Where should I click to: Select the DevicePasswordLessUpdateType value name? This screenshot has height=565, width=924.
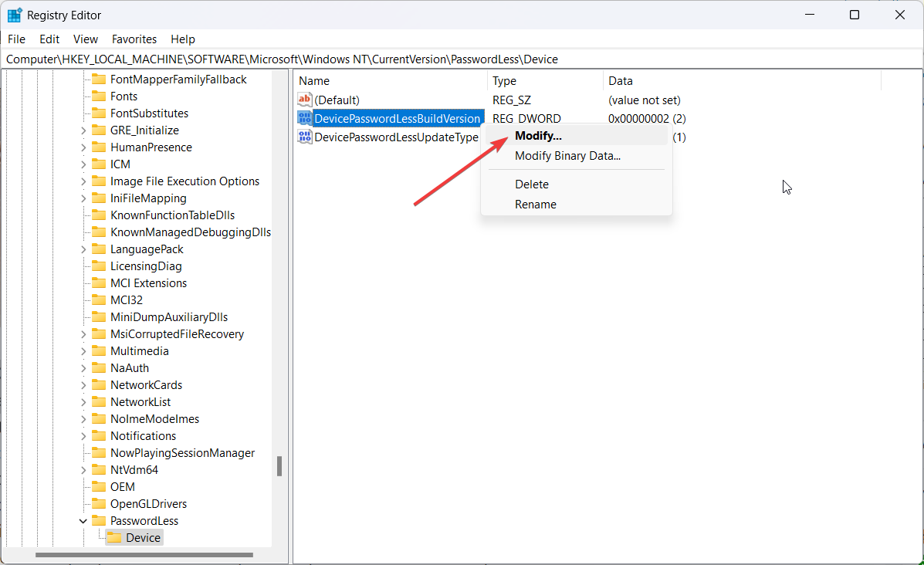point(396,137)
